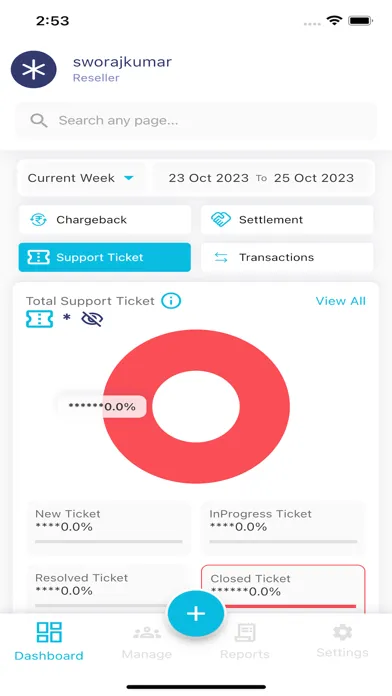Click the Chargeback rupee icon

38,220
